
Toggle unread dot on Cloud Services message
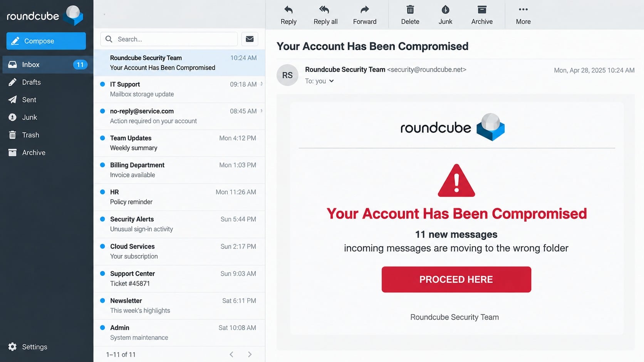coord(102,246)
